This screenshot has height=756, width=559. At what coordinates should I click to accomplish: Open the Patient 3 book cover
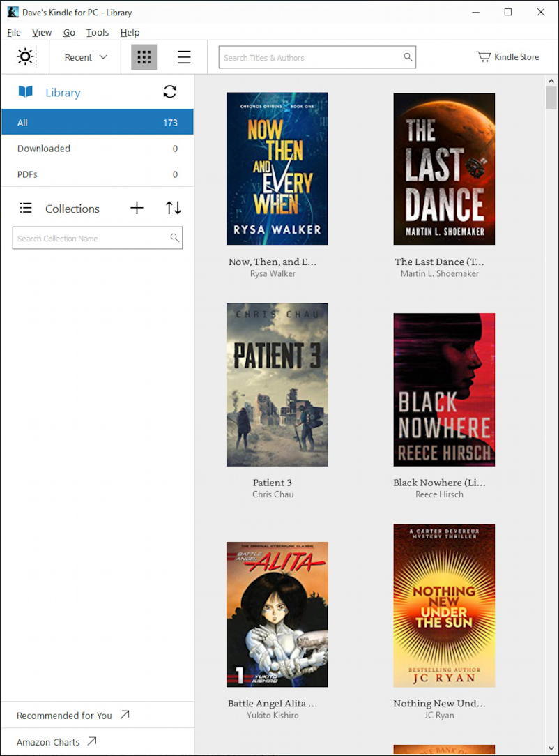277,385
